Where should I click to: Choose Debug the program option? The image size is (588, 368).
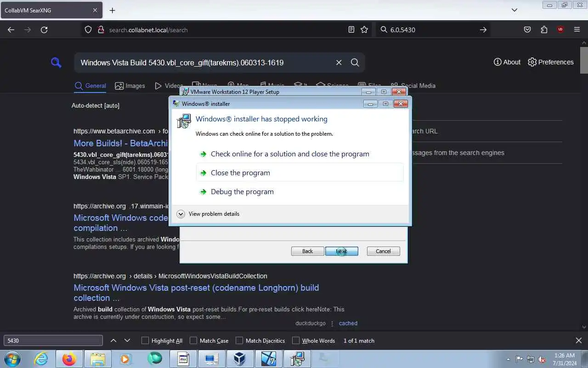tap(300, 191)
